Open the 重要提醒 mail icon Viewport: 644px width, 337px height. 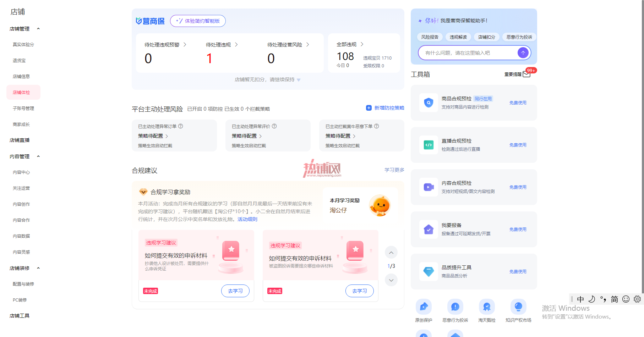pos(526,74)
